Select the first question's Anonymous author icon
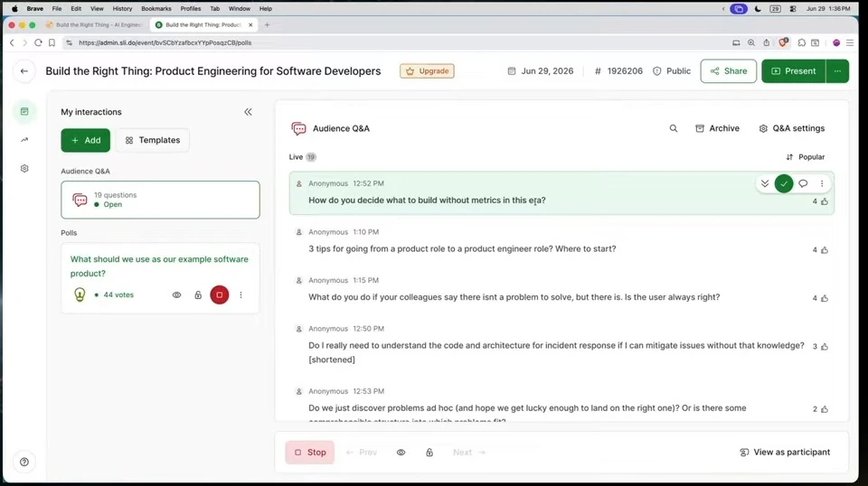This screenshot has height=486, width=868. (299, 183)
